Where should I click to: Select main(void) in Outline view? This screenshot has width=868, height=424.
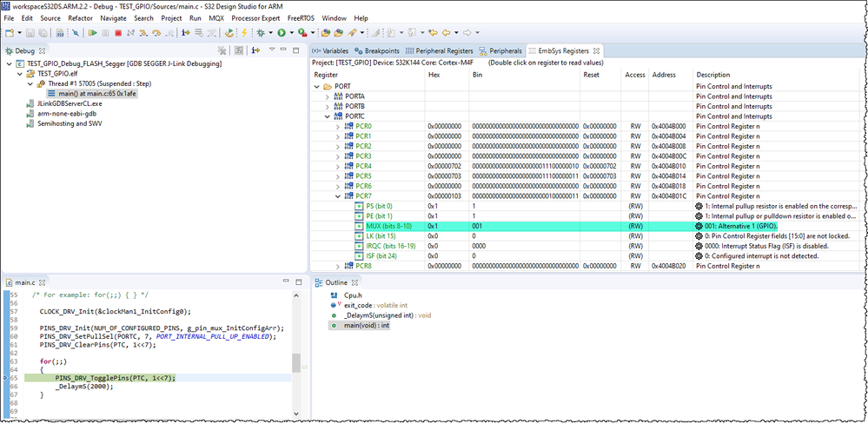coord(365,325)
